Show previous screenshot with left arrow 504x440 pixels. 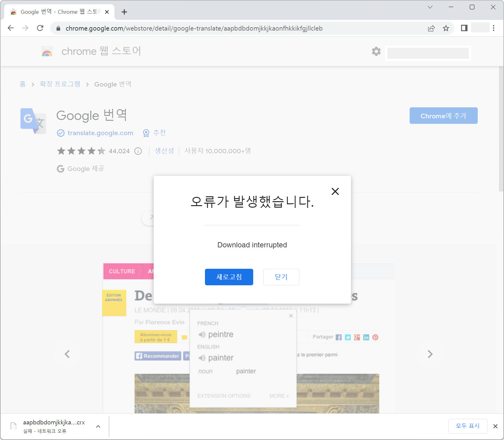tap(67, 354)
